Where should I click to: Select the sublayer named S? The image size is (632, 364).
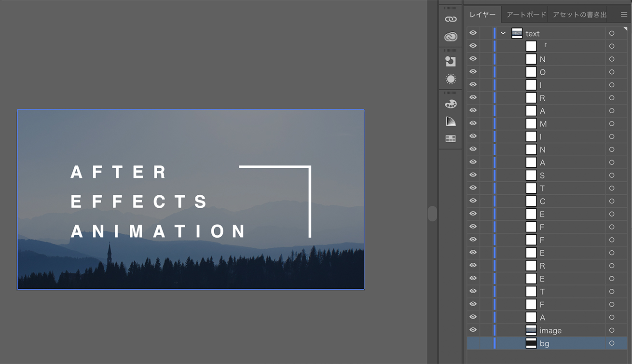(542, 175)
